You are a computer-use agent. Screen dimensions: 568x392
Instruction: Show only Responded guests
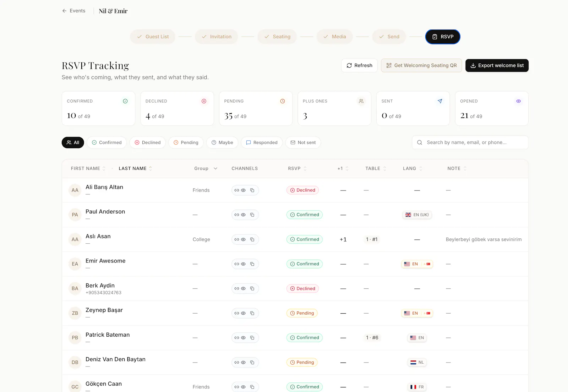(x=262, y=142)
